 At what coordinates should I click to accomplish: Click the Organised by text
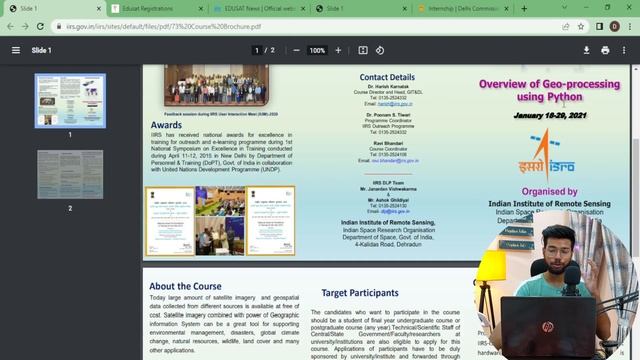[x=549, y=191]
